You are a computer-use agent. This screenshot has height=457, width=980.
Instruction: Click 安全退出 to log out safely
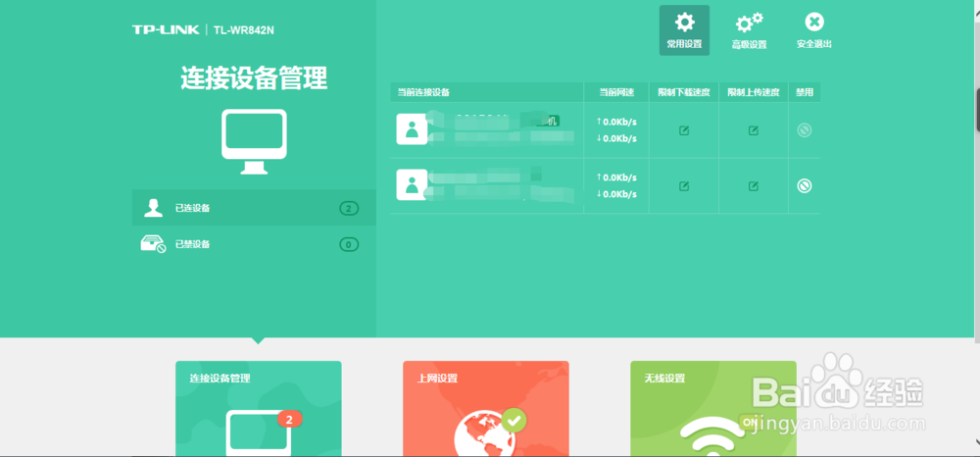click(813, 30)
